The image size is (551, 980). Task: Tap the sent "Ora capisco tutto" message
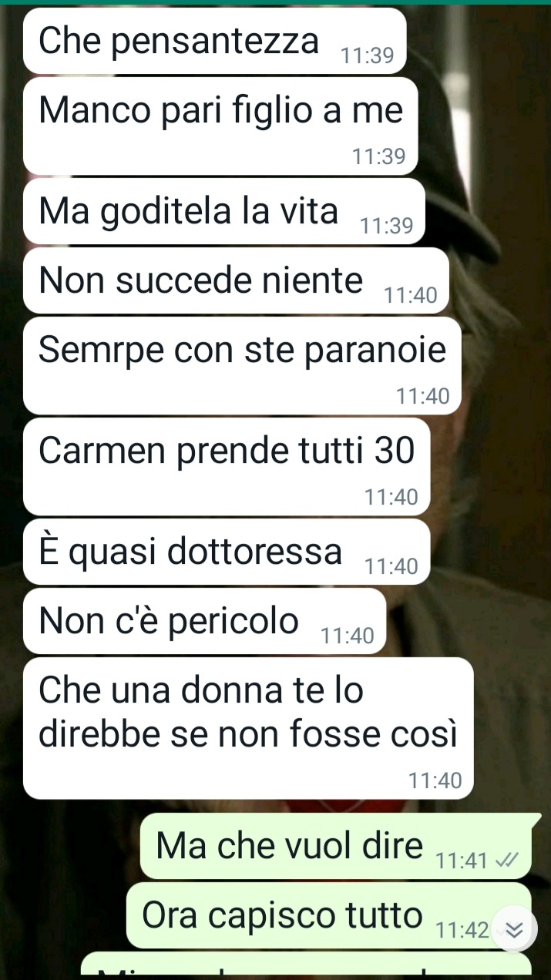point(329,915)
